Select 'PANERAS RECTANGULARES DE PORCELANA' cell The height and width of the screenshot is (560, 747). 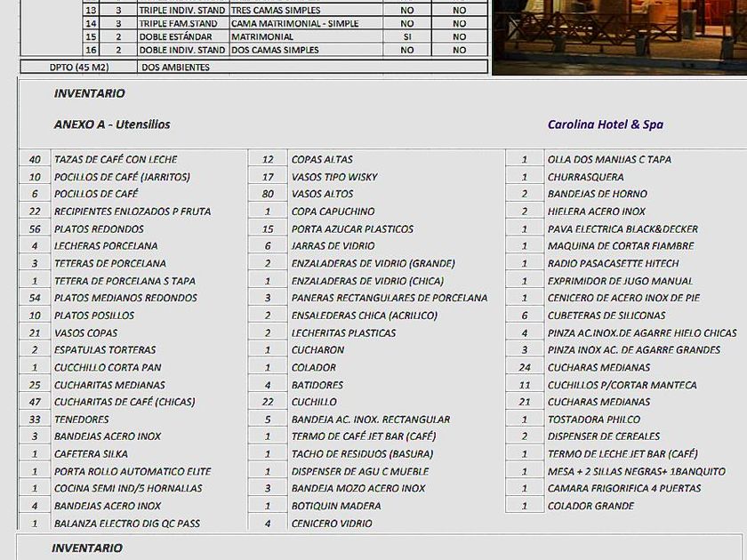pos(390,298)
